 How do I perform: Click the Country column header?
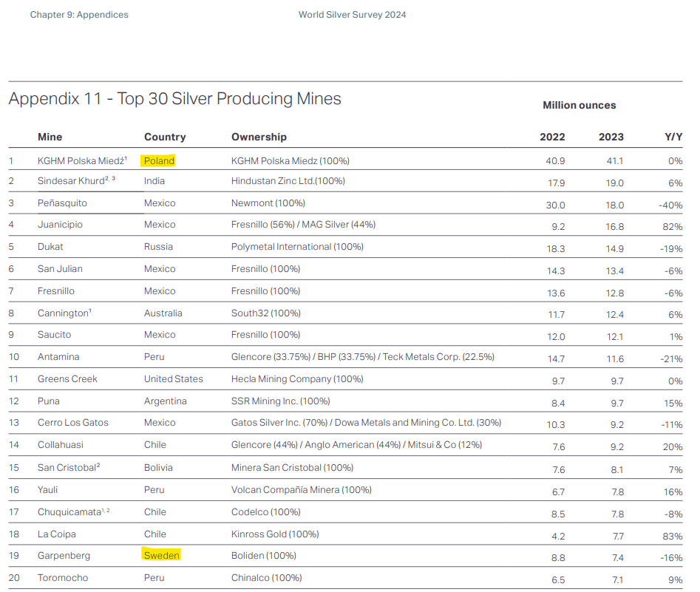click(165, 137)
